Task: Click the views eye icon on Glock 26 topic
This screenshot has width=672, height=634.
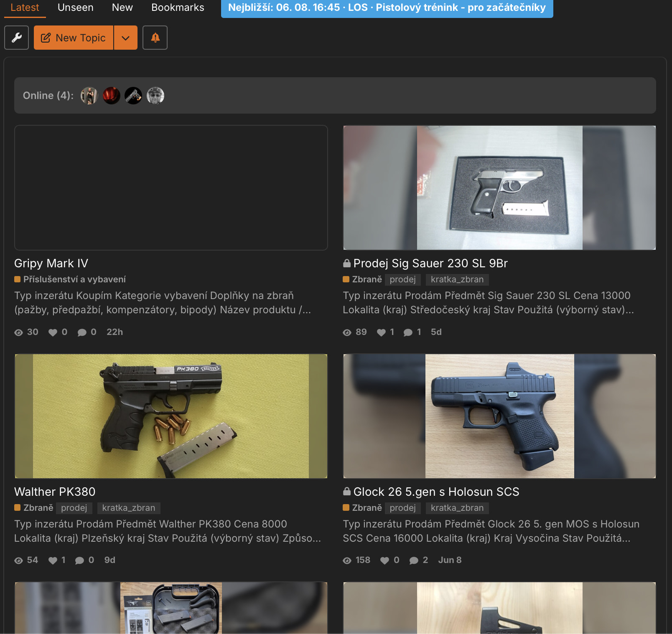Action: pyautogui.click(x=347, y=560)
